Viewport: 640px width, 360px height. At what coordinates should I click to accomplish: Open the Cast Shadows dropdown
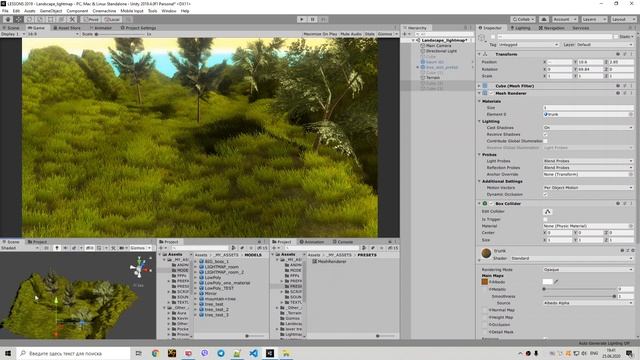[x=588, y=128]
